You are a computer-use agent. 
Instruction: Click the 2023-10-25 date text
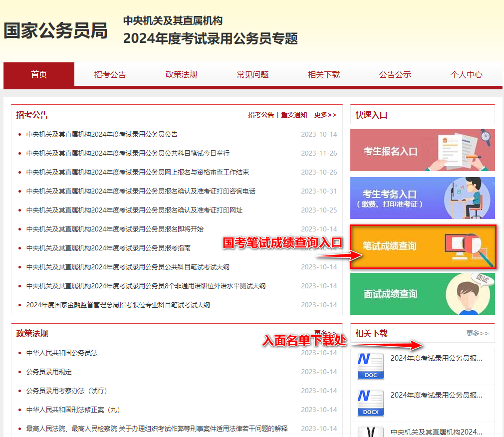pos(319,210)
